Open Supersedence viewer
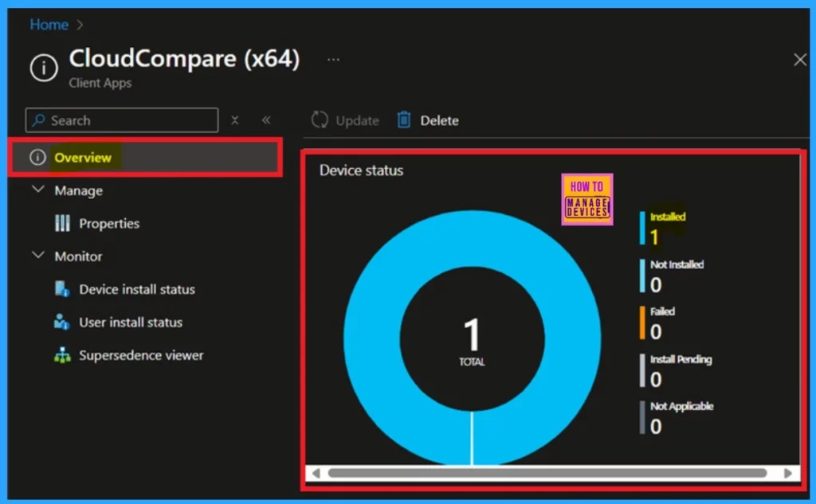The width and height of the screenshot is (816, 504). 141,355
